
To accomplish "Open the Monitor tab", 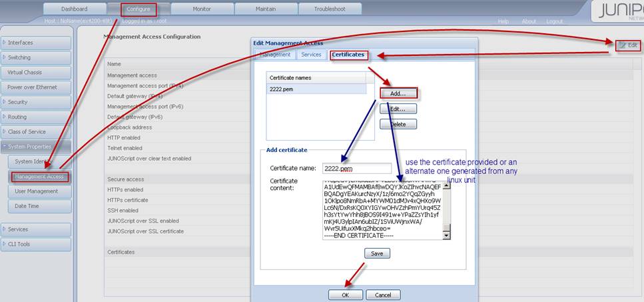I will coord(202,9).
